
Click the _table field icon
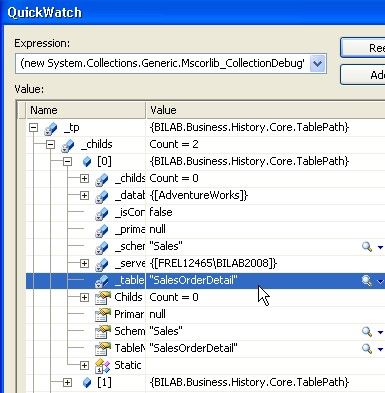click(102, 281)
